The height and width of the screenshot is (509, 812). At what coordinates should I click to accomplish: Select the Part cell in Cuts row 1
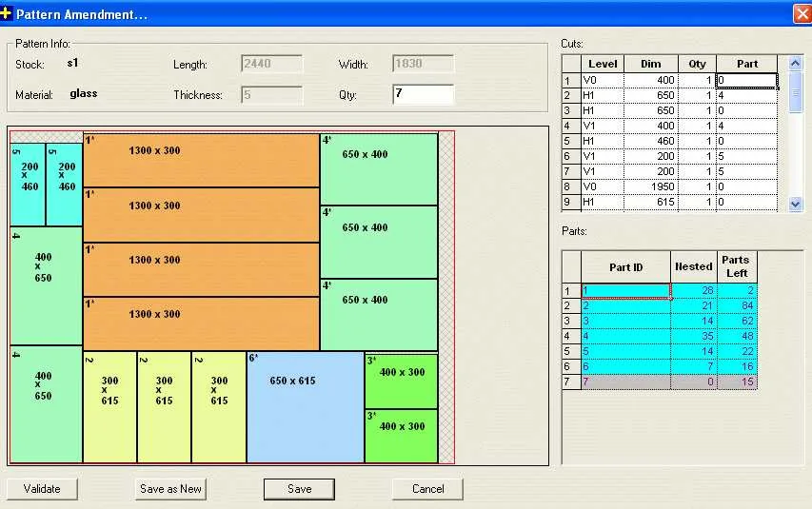point(746,80)
